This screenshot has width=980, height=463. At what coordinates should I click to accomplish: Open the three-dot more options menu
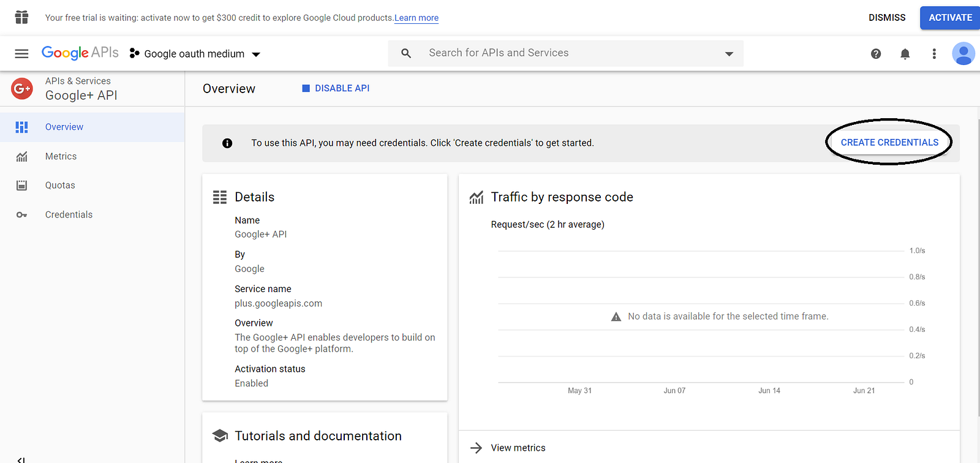(934, 54)
